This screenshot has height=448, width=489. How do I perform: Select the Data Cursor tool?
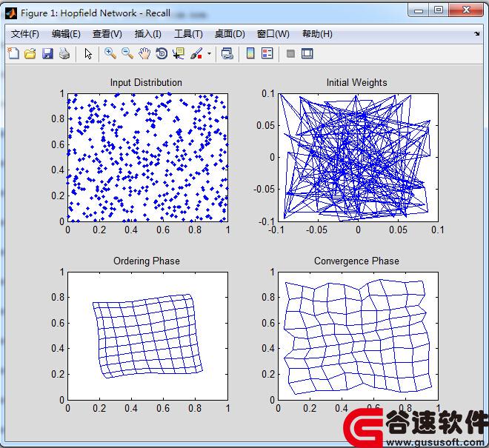click(179, 53)
